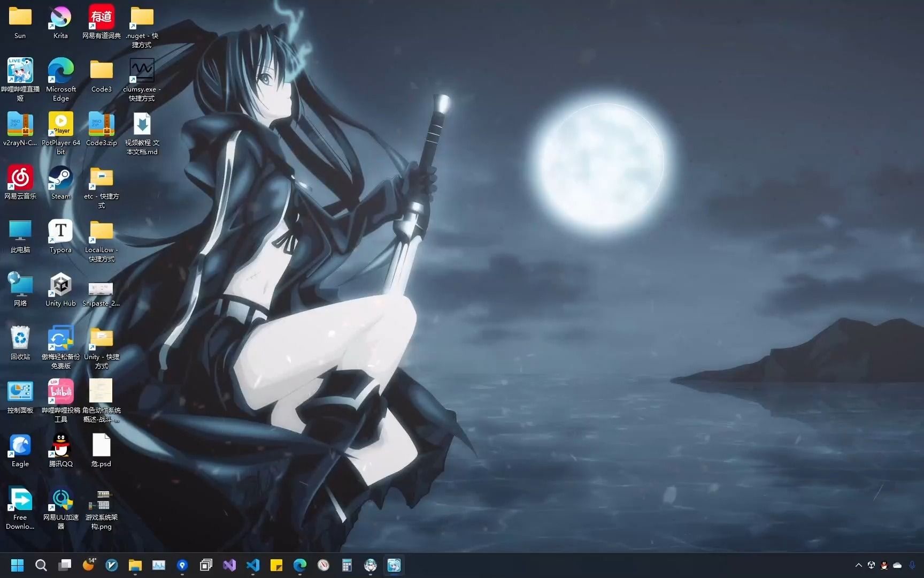The width and height of the screenshot is (924, 578).
Task: Open QQ penguin tray icon
Action: (x=884, y=565)
